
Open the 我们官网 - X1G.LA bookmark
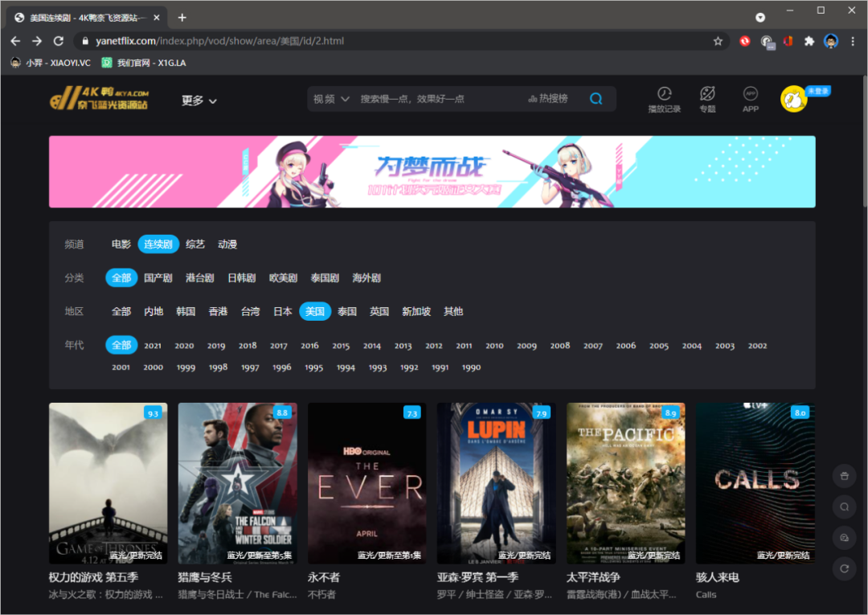point(144,63)
